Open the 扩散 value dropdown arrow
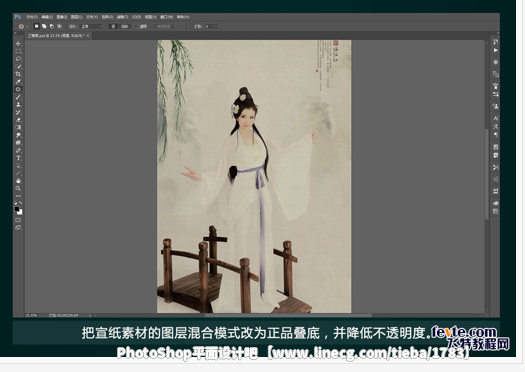Image resolution: width=525 pixels, height=372 pixels. [x=216, y=26]
